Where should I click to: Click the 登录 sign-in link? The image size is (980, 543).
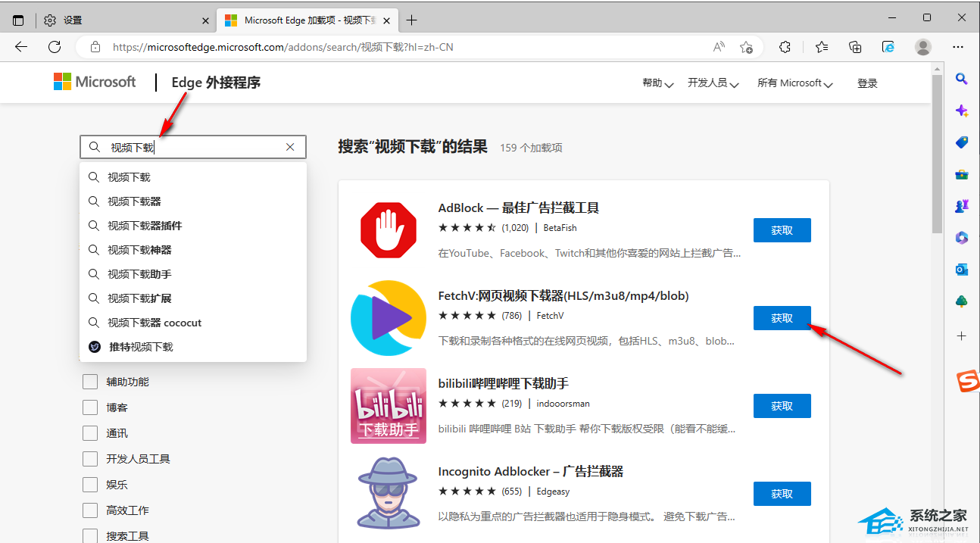click(867, 83)
